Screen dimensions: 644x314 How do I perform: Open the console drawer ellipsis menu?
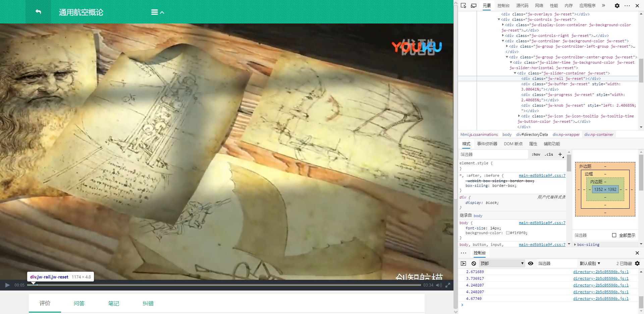(464, 253)
